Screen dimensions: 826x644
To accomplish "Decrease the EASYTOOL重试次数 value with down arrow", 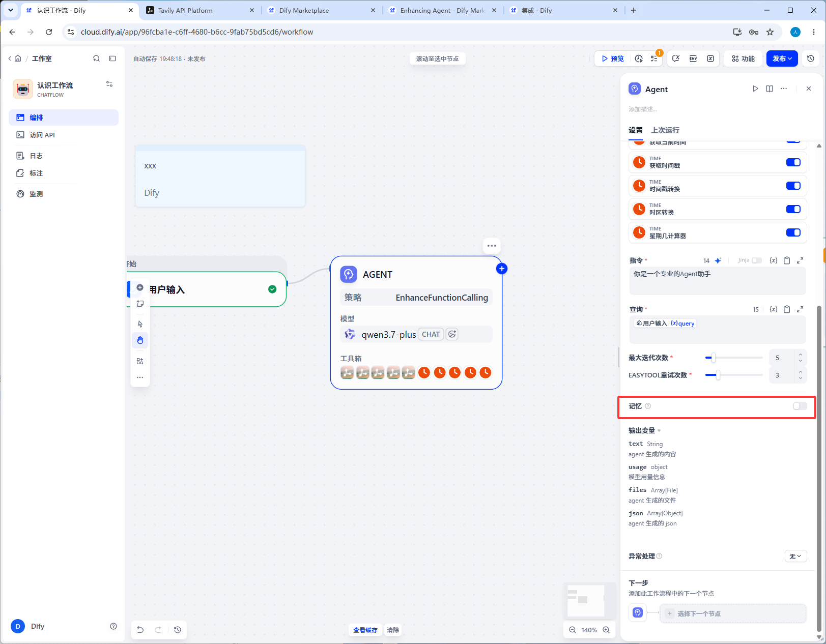I will (801, 378).
